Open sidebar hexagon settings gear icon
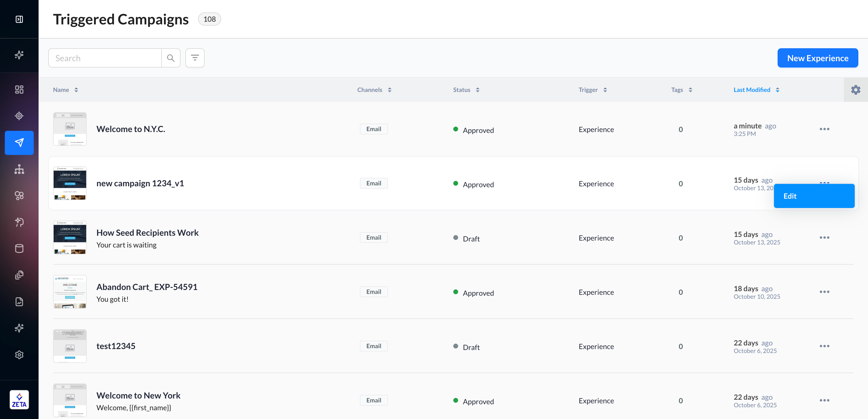 (x=19, y=354)
